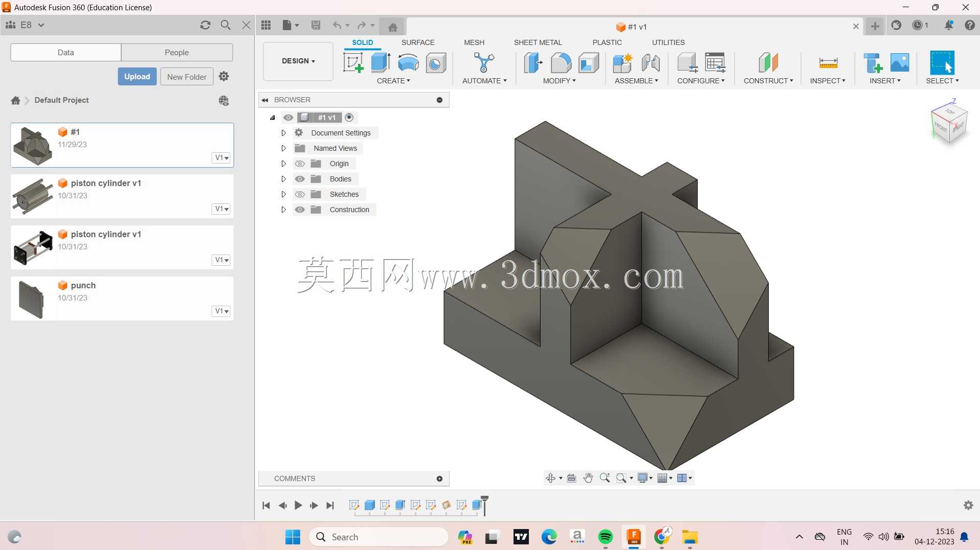This screenshot has height=550, width=980.
Task: Switch to the SURFACE tab
Action: tap(418, 42)
